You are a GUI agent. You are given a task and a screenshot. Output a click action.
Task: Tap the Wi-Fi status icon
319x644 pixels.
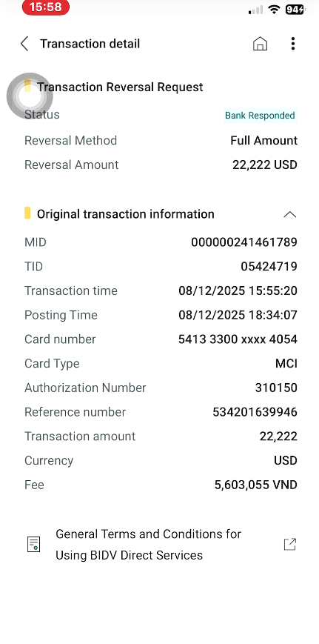(274, 10)
